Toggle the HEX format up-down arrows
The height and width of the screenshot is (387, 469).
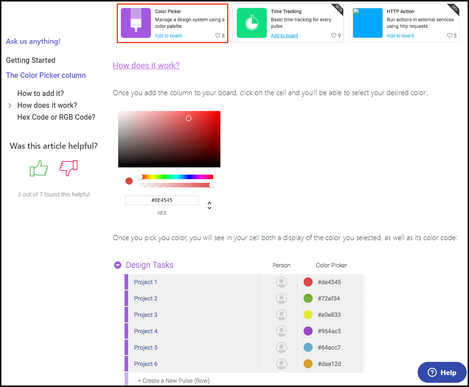coord(209,205)
